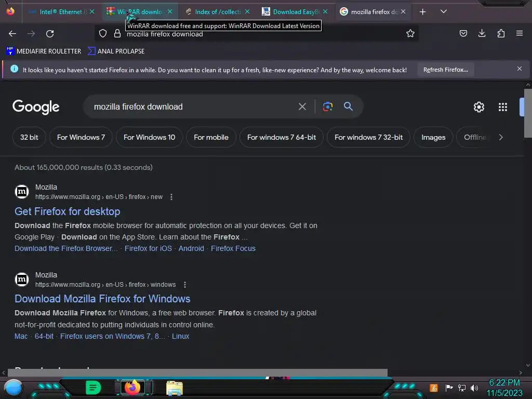Open the Android sitelink
The width and height of the screenshot is (532, 399).
191,248
